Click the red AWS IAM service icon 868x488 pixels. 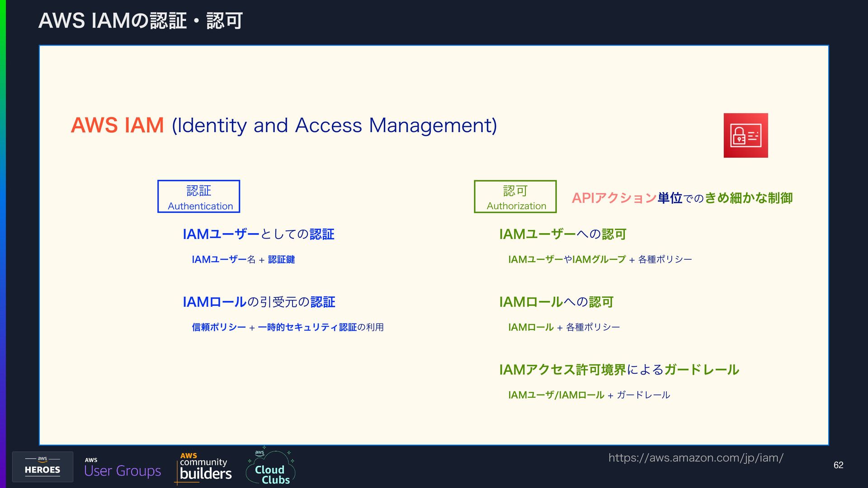point(745,136)
